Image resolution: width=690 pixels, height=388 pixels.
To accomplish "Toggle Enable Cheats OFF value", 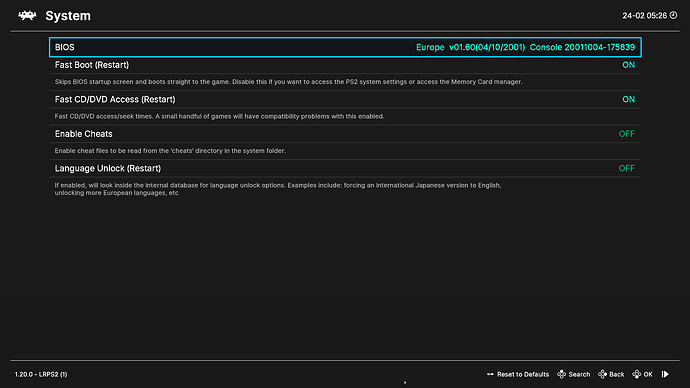I will pyautogui.click(x=627, y=134).
